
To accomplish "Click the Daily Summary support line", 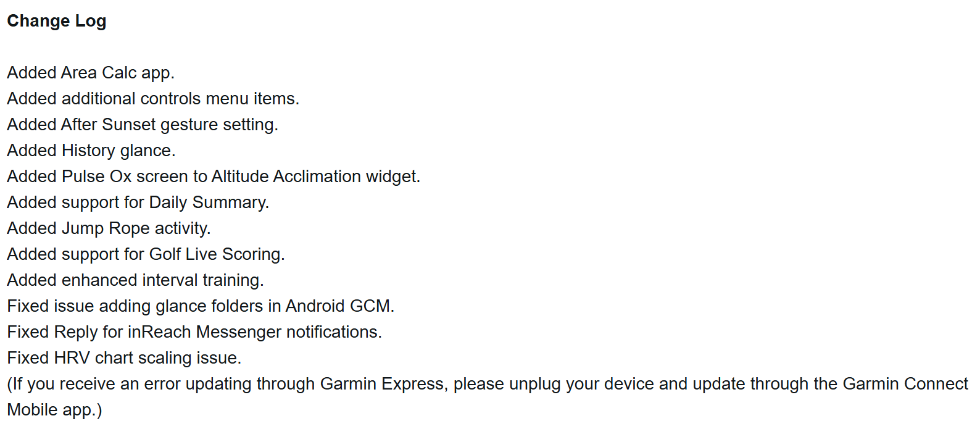I will pyautogui.click(x=138, y=202).
